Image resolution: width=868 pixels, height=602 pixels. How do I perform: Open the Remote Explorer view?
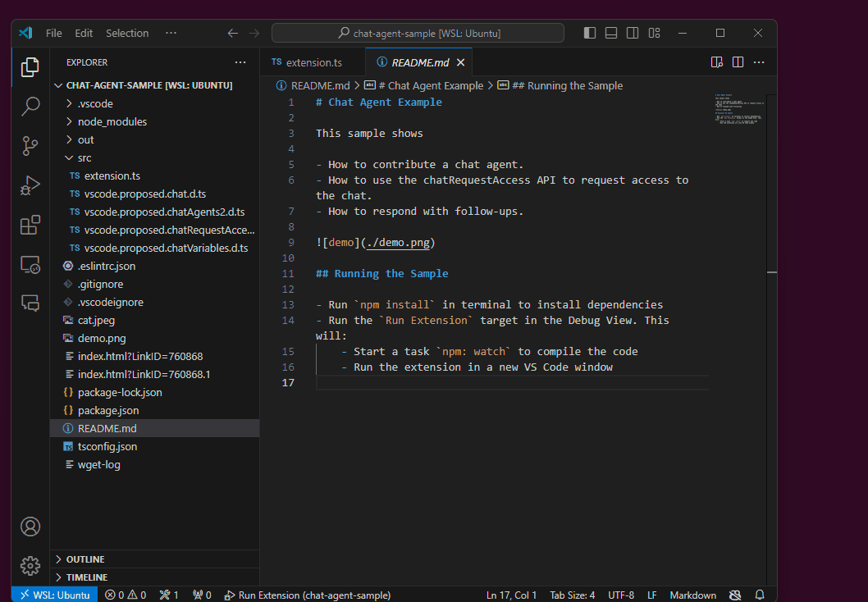pyautogui.click(x=30, y=265)
